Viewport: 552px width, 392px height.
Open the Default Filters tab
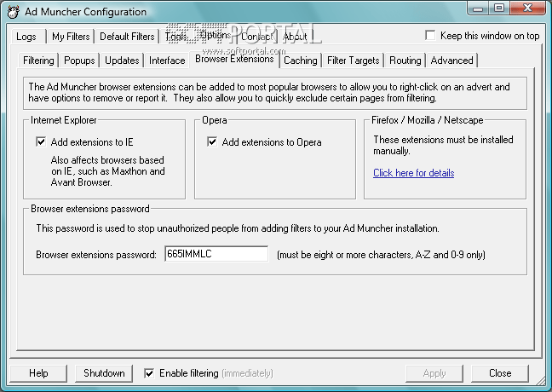127,37
